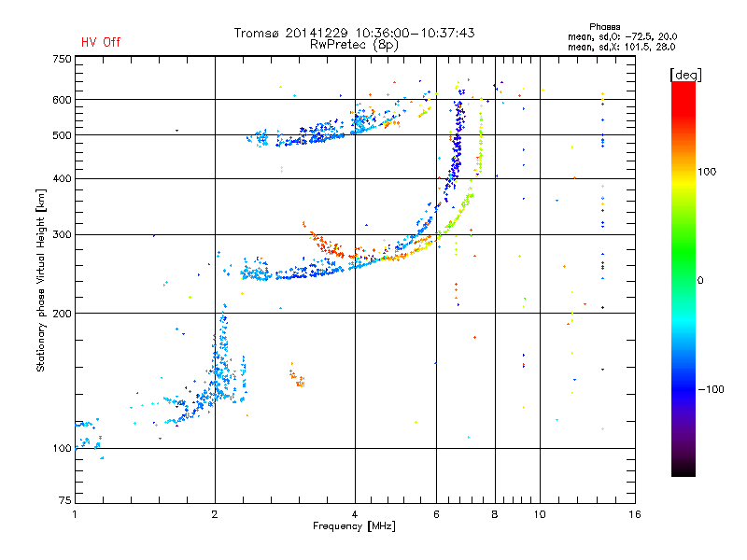Image resolution: width=747 pixels, height=560 pixels.
Task: Click the "Phases" heading at top right
Action: click(x=604, y=27)
